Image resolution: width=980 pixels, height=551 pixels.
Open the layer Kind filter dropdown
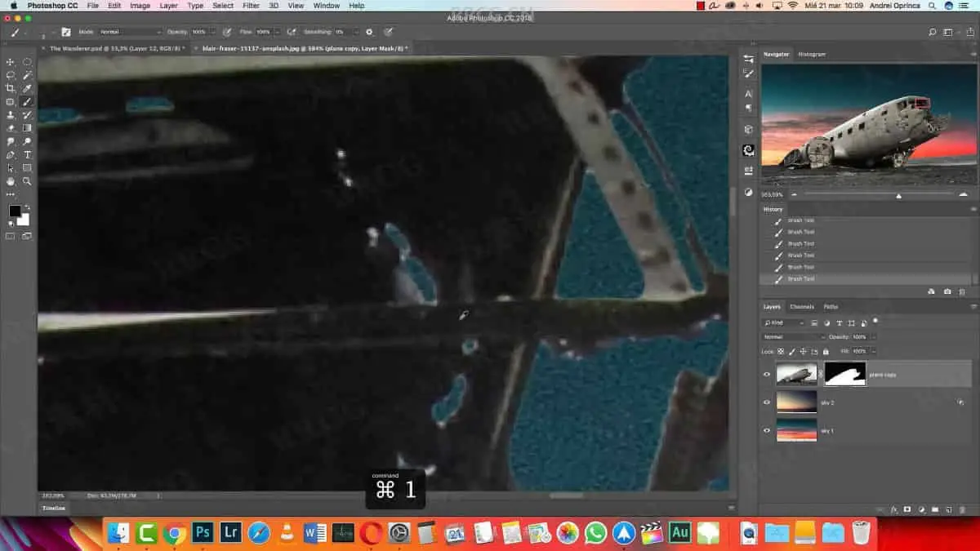pos(785,322)
